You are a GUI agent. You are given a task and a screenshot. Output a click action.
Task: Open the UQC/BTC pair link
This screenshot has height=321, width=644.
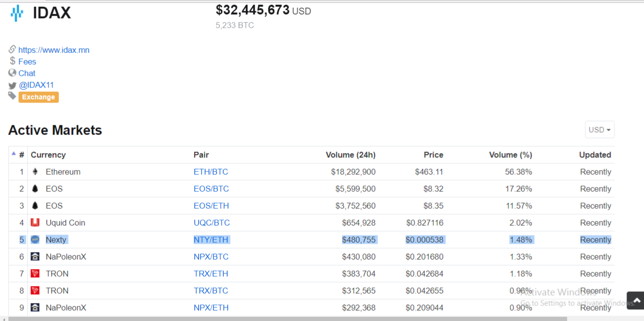click(212, 223)
